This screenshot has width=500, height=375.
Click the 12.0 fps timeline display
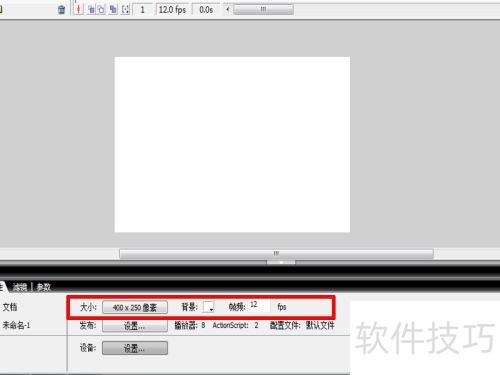172,9
